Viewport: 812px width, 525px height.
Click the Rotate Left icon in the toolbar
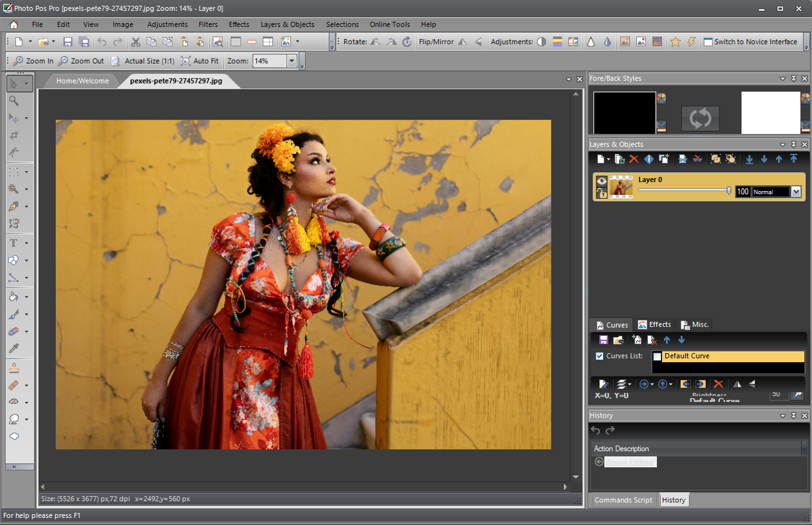point(376,41)
